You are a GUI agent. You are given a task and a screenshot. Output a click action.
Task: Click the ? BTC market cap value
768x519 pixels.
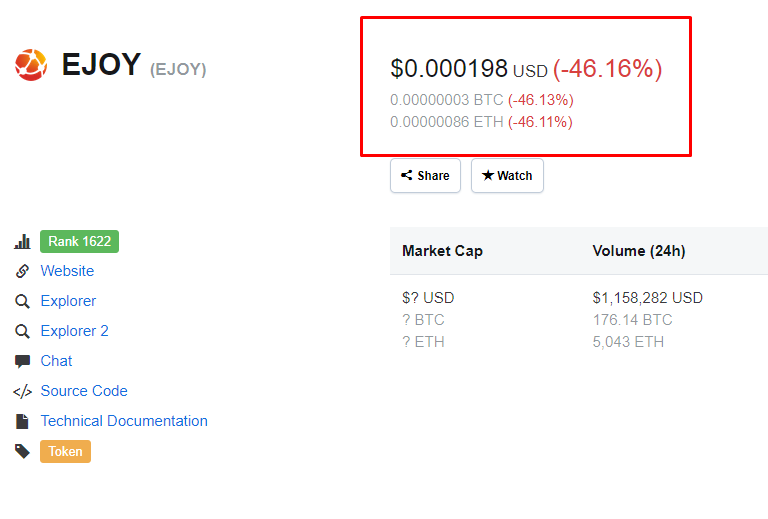tap(423, 320)
